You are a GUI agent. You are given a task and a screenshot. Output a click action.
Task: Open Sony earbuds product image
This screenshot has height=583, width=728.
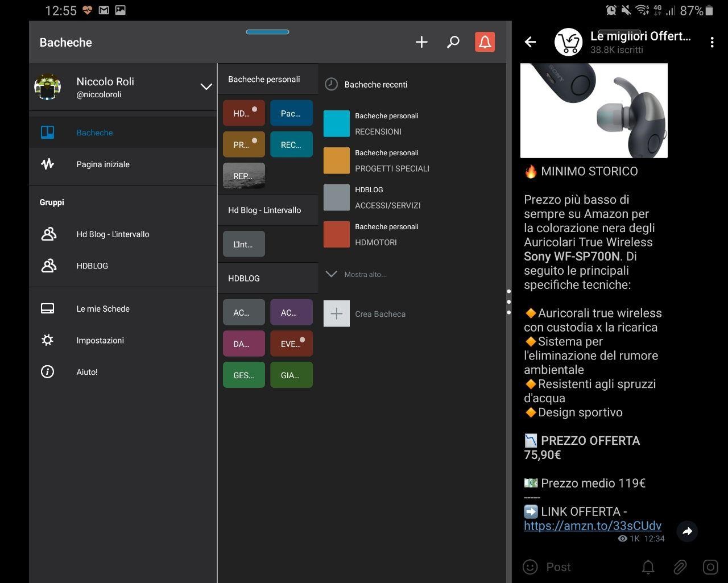(x=594, y=110)
